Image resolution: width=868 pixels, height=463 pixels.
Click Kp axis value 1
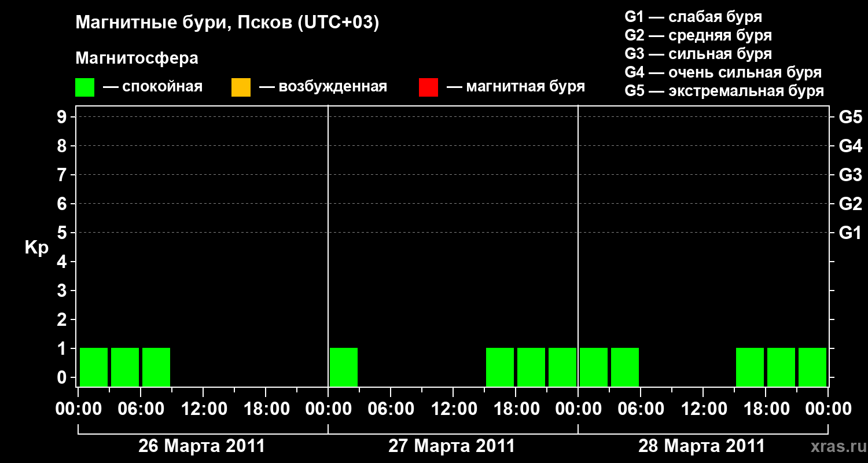[x=63, y=348]
